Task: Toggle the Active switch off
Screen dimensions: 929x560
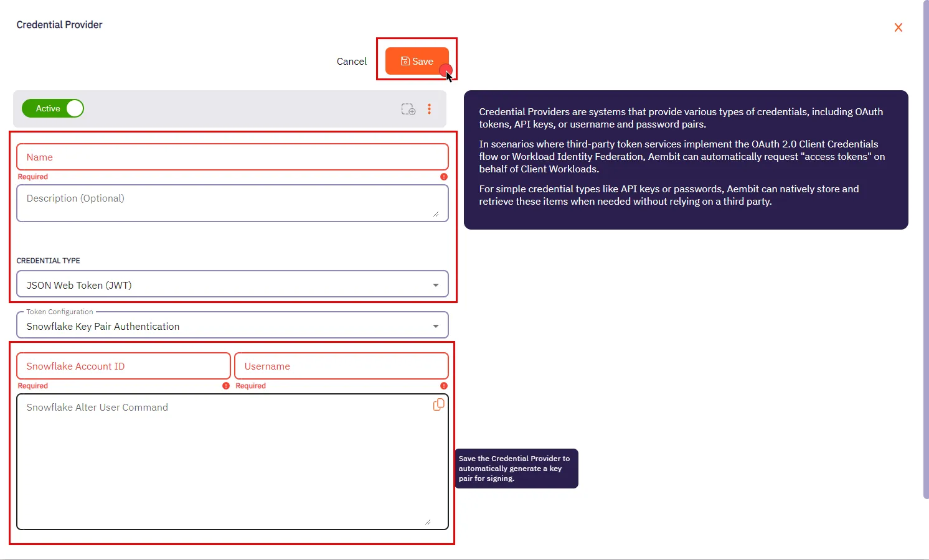Action: click(52, 108)
